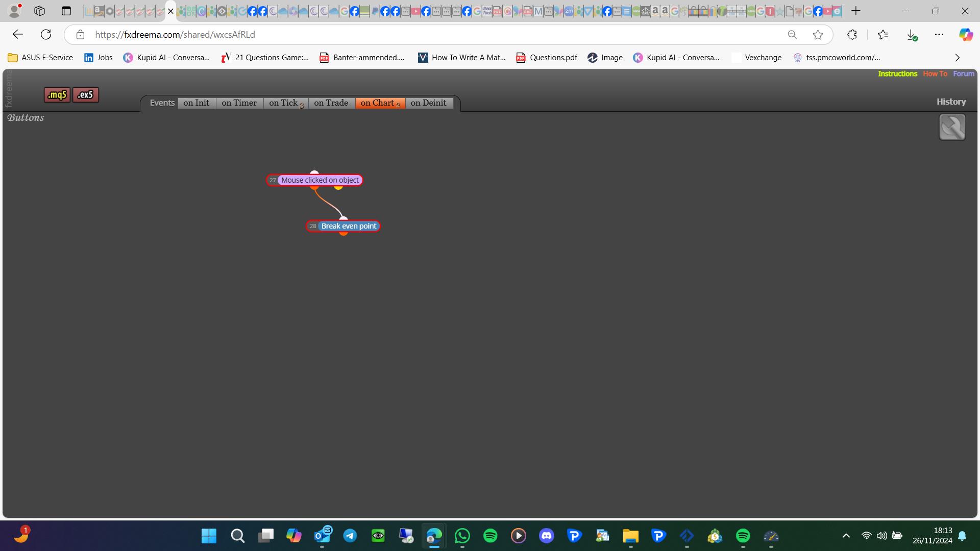The height and width of the screenshot is (551, 980).
Task: Open the Jobs LinkedIn bookmark
Action: pos(99,58)
